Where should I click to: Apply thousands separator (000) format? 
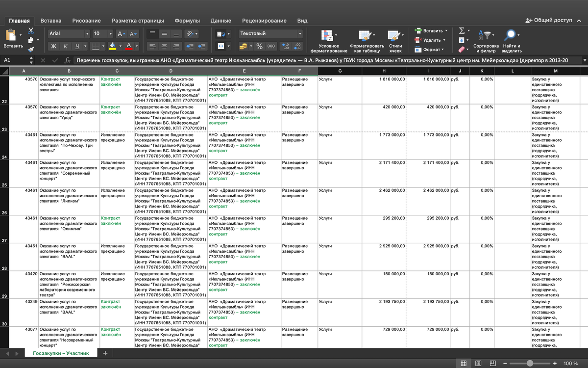[x=272, y=46]
